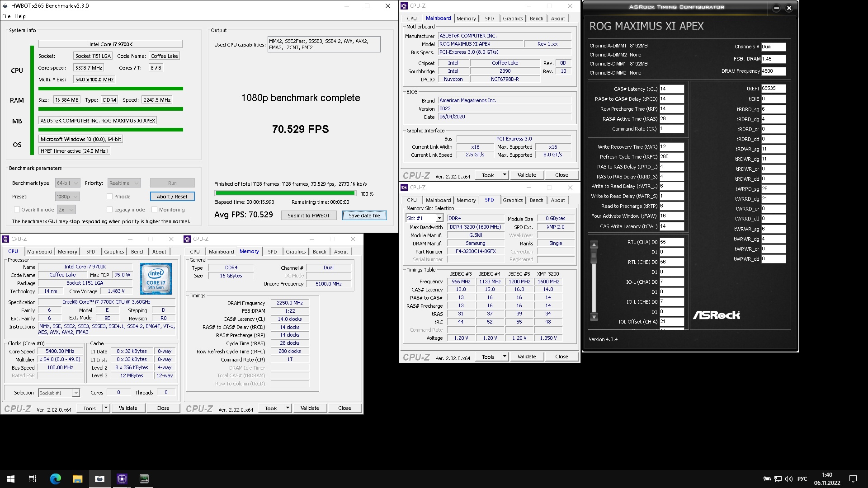Expand Tools arrow in CPU-Z Memory window
868x488 pixels.
(x=288, y=408)
